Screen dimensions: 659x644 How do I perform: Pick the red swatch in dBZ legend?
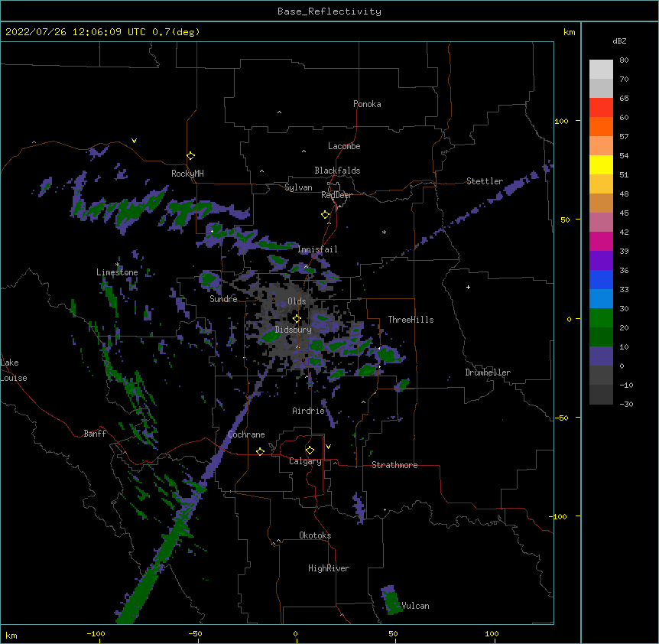[x=601, y=108]
